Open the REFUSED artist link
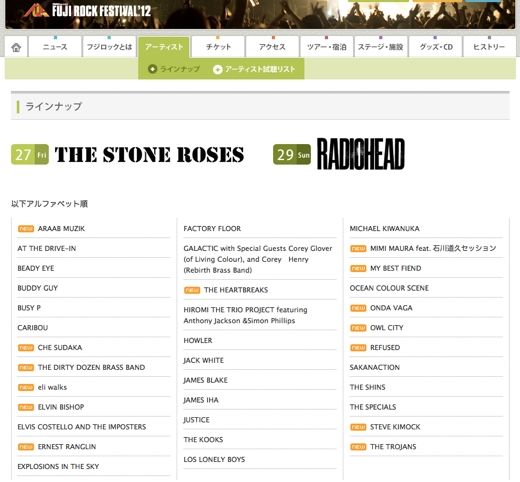The width and height of the screenshot is (520, 482). point(385,348)
